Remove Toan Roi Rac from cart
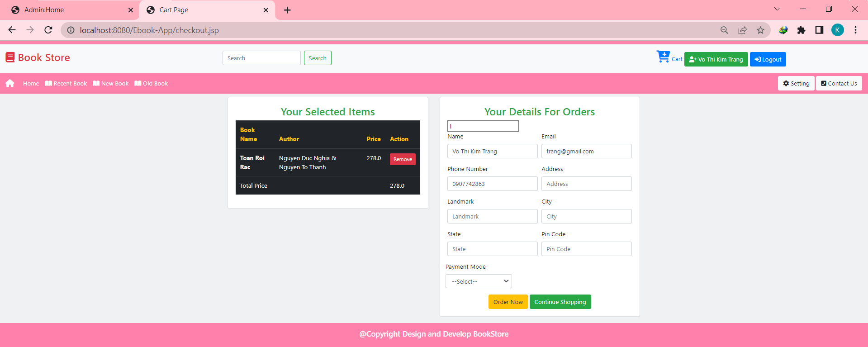Screen dimensions: 868x347 (403, 159)
